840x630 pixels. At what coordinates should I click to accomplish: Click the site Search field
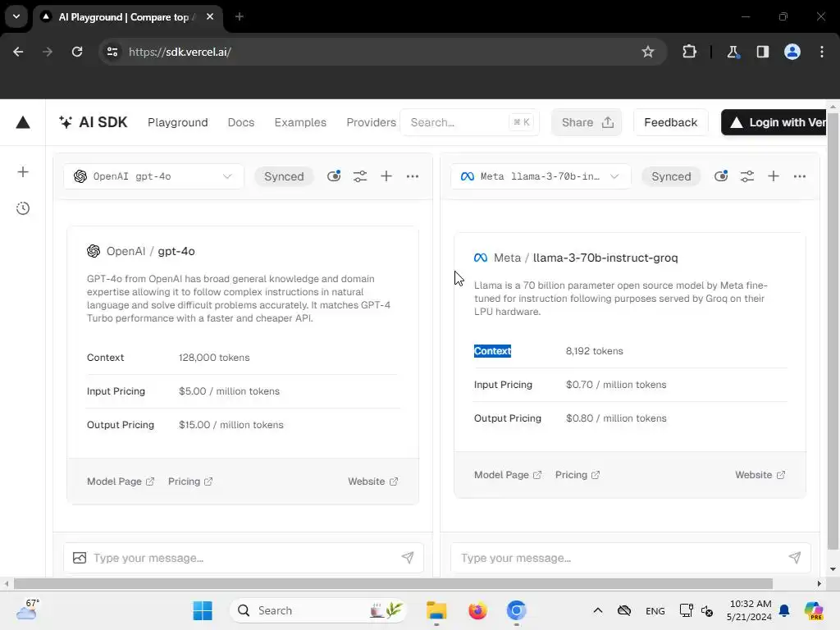click(470, 123)
